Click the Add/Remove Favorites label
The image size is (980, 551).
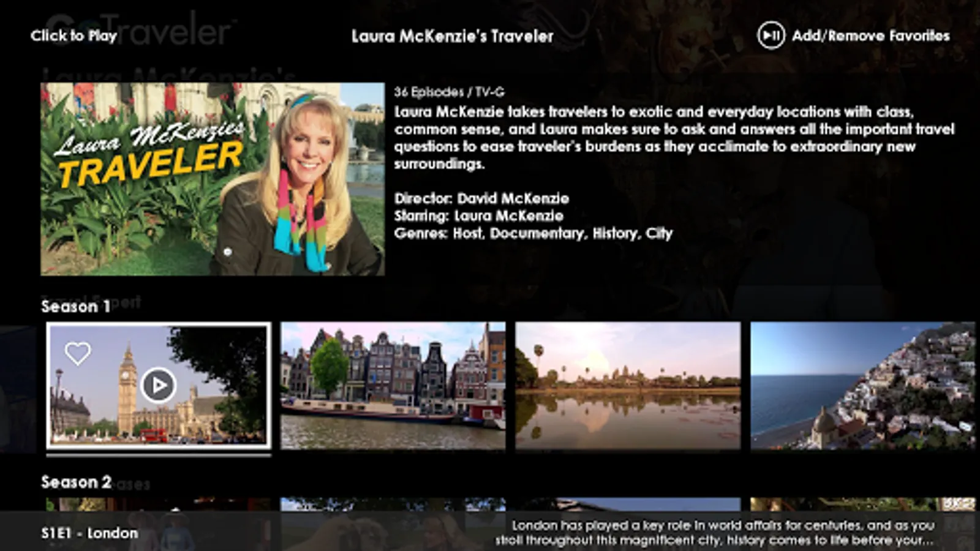pos(870,36)
